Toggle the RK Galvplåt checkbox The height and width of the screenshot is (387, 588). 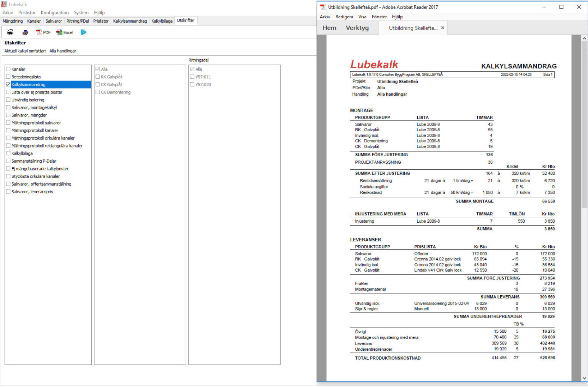pyautogui.click(x=98, y=77)
